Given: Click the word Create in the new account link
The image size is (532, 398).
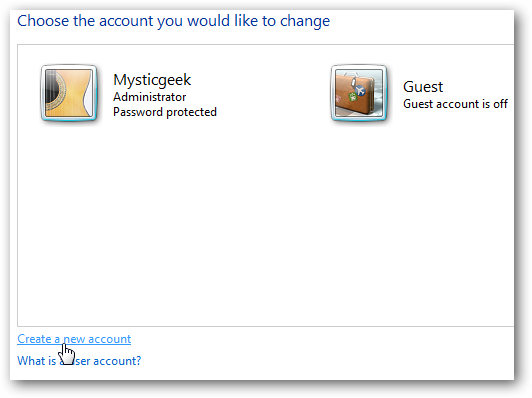Looking at the screenshot, I should [34, 339].
